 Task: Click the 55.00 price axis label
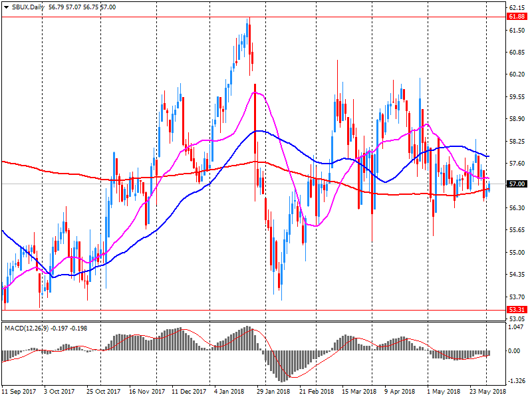[517, 252]
